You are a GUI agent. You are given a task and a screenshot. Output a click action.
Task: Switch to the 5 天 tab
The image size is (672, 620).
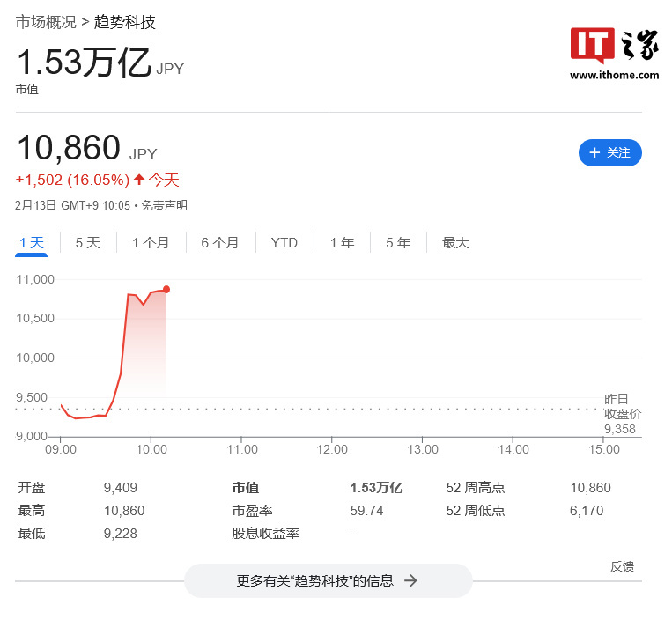[88, 243]
